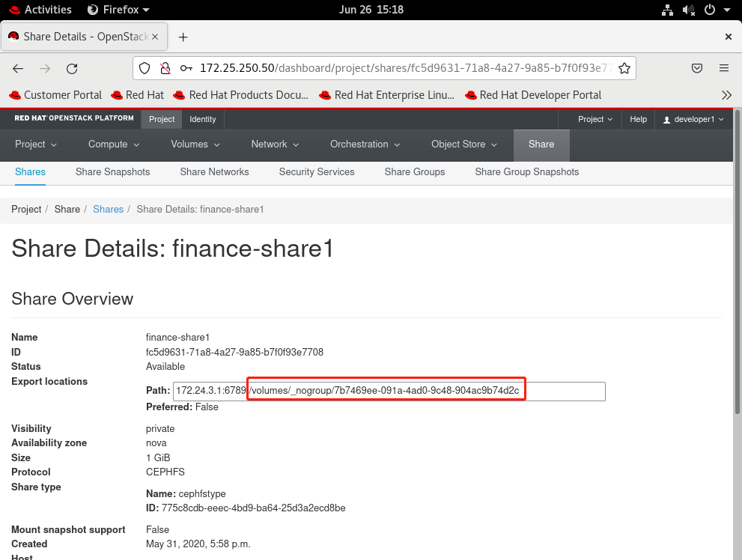Screen dimensions: 742x560
Task: Click the Shares breadcrumb link
Action: pyautogui.click(x=108, y=210)
